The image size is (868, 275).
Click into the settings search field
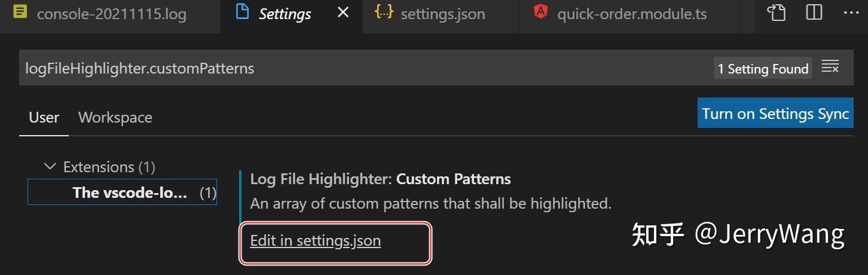click(359, 68)
